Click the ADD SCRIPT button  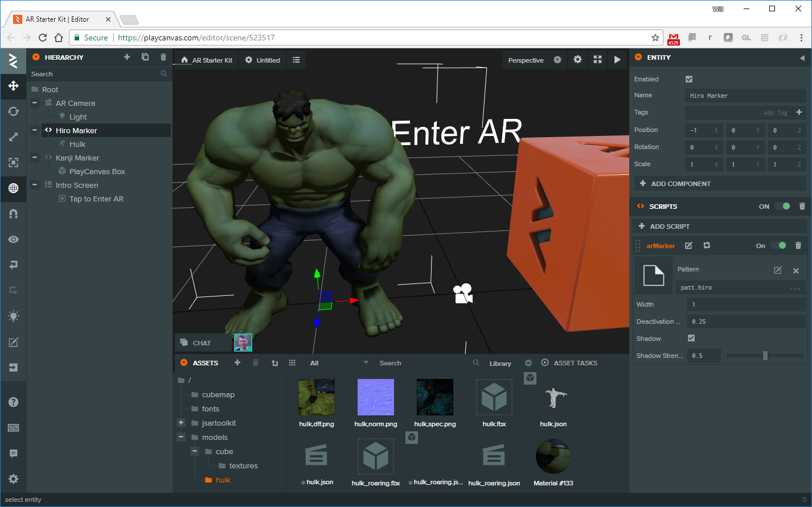[720, 226]
